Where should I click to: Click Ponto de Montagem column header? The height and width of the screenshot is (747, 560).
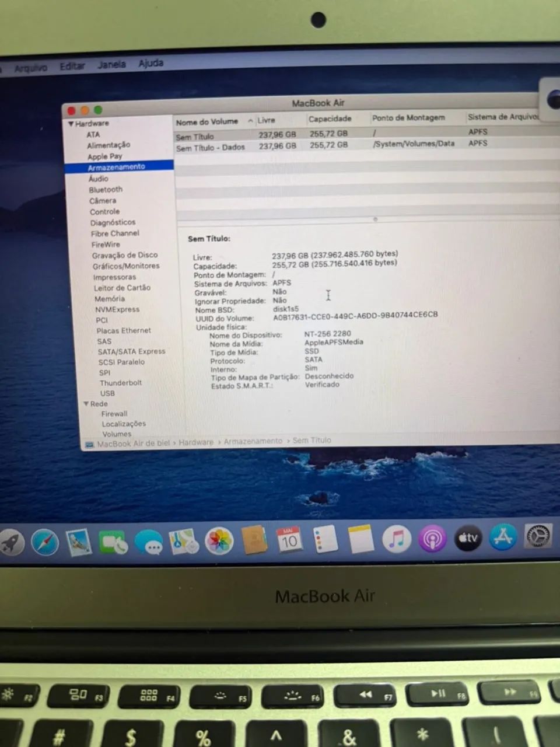408,117
